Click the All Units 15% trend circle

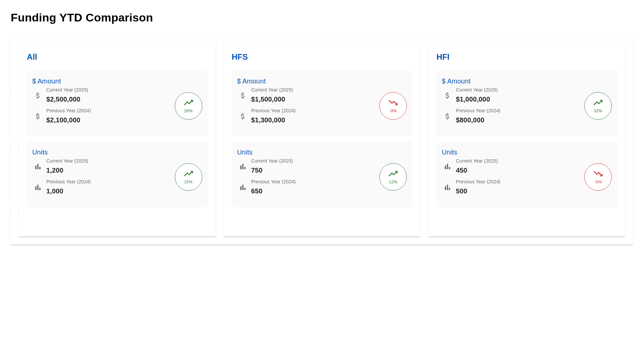188,177
